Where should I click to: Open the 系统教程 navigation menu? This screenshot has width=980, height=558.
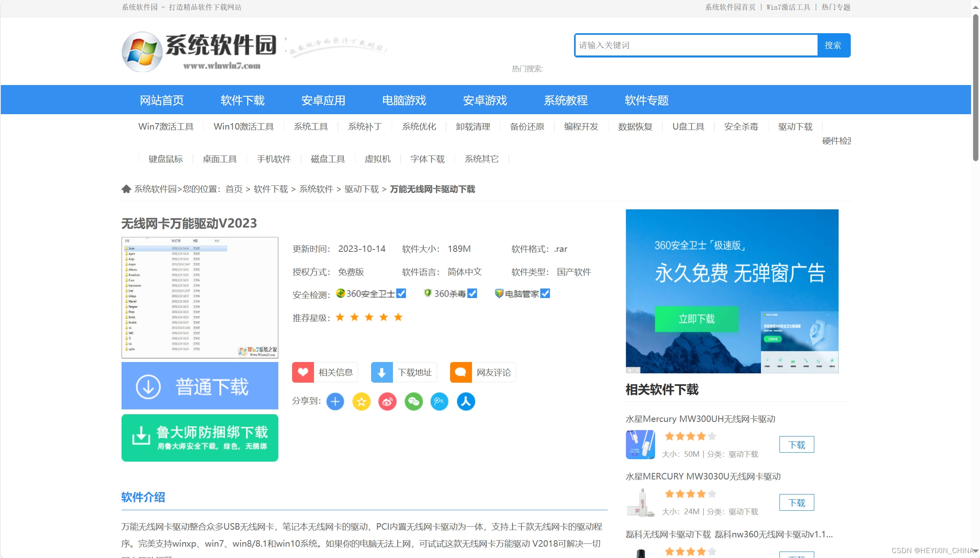tap(566, 100)
